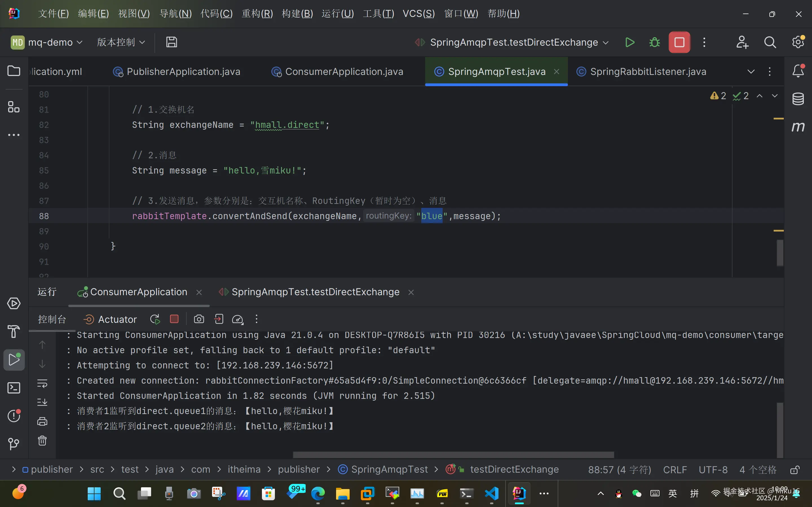Toggle scroll to end of console
This screenshot has height=507, width=812.
click(42, 402)
